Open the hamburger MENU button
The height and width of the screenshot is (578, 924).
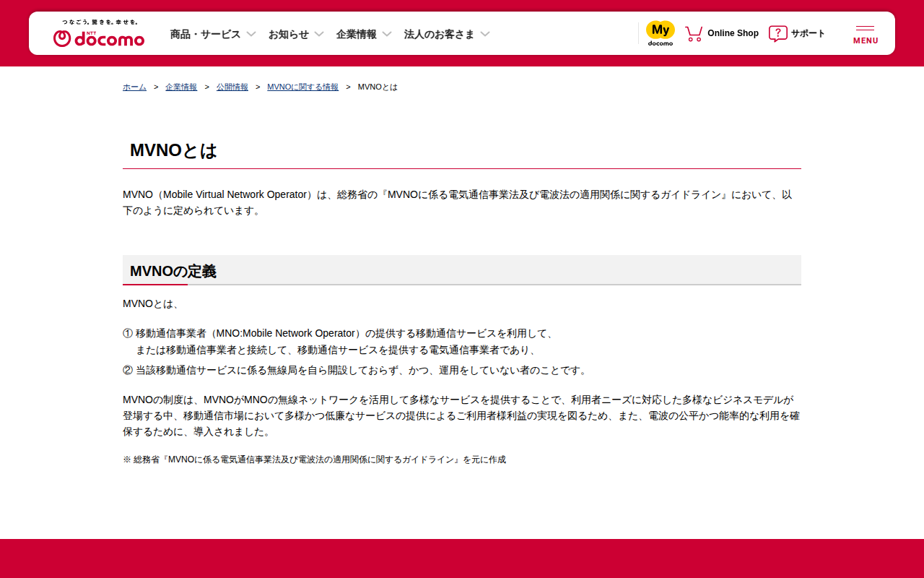[x=866, y=35]
